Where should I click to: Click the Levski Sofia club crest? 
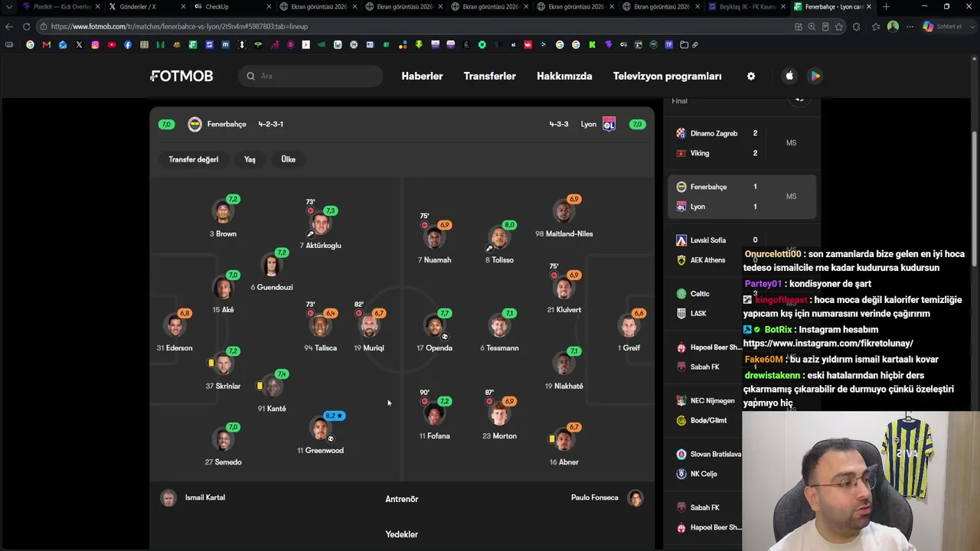click(x=681, y=240)
